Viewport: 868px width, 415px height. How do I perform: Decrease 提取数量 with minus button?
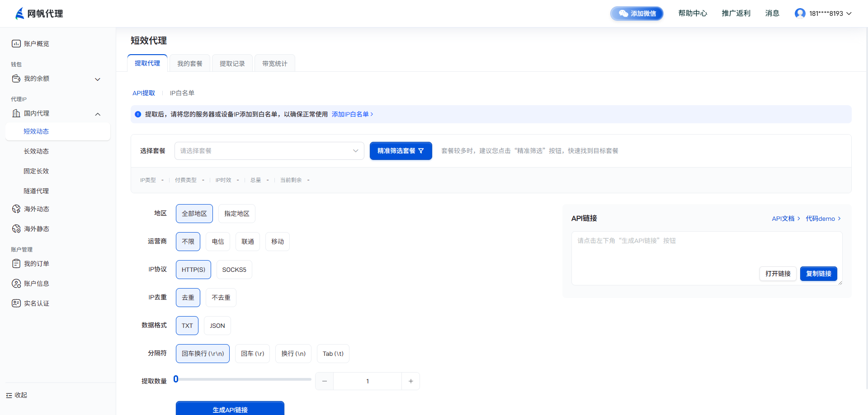pyautogui.click(x=325, y=381)
